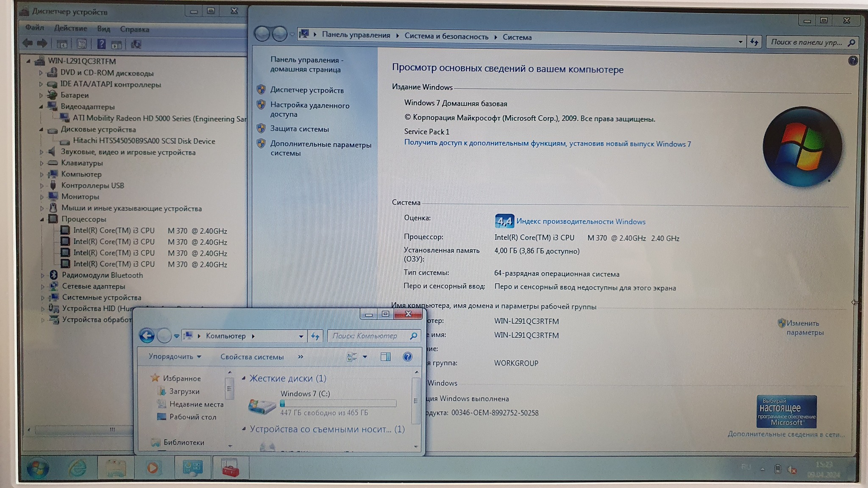Click the Windows Start orb
This screenshot has height=488, width=868.
38,469
